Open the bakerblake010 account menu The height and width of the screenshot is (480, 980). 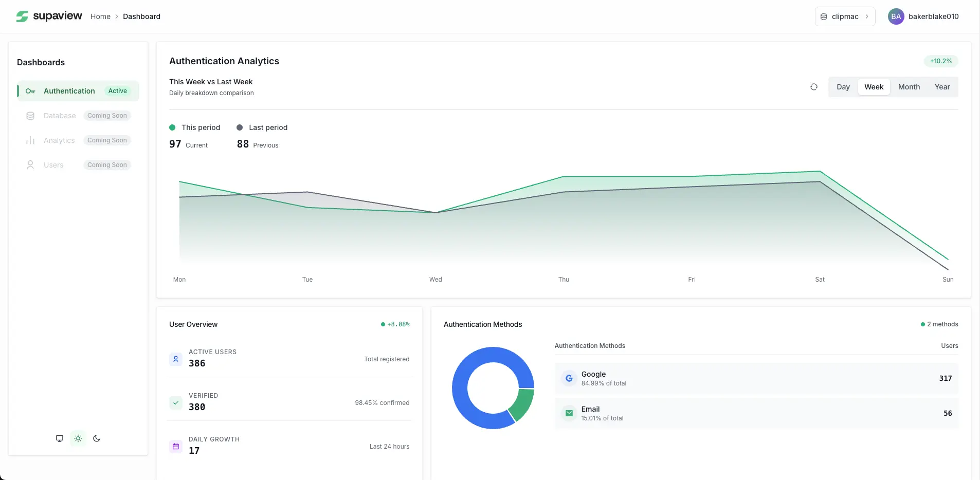pos(933,16)
